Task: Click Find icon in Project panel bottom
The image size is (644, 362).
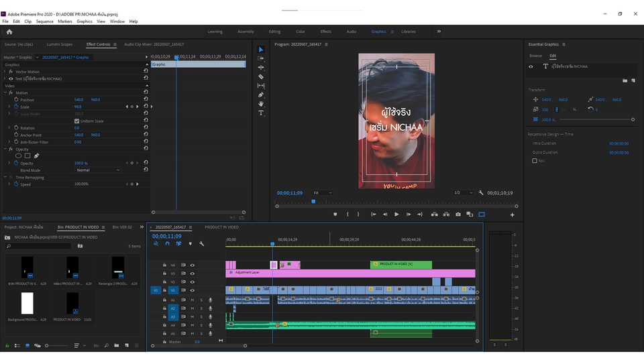Action: pos(107,346)
